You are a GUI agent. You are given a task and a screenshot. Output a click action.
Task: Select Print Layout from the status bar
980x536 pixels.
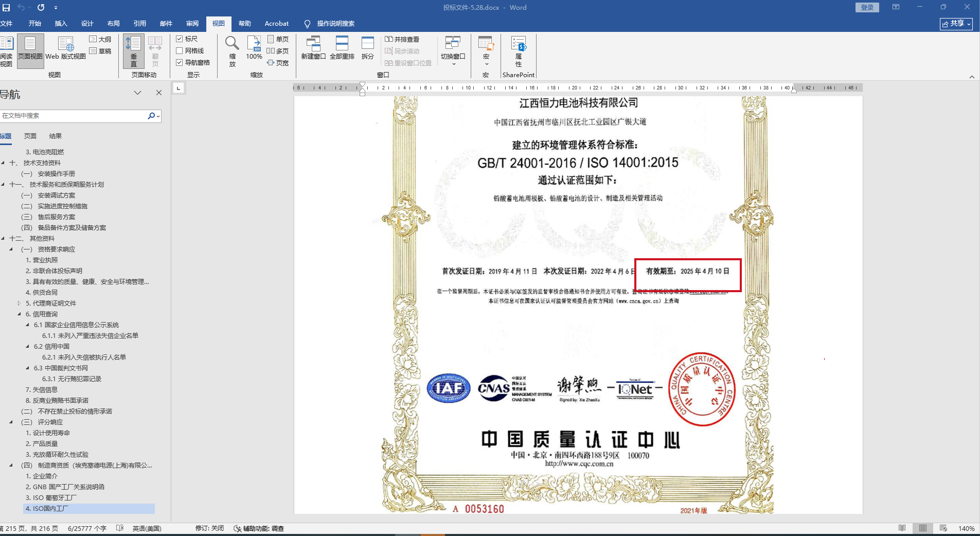point(923,528)
